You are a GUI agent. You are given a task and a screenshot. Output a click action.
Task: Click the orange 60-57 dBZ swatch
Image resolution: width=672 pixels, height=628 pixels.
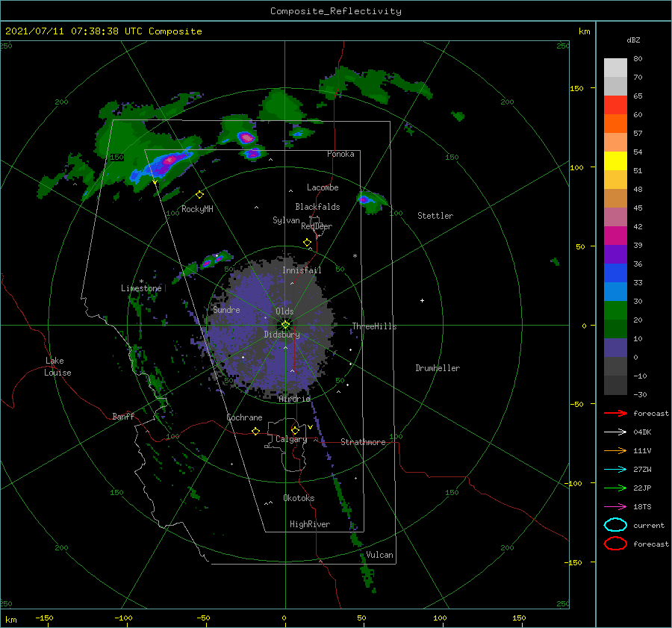tap(615, 124)
